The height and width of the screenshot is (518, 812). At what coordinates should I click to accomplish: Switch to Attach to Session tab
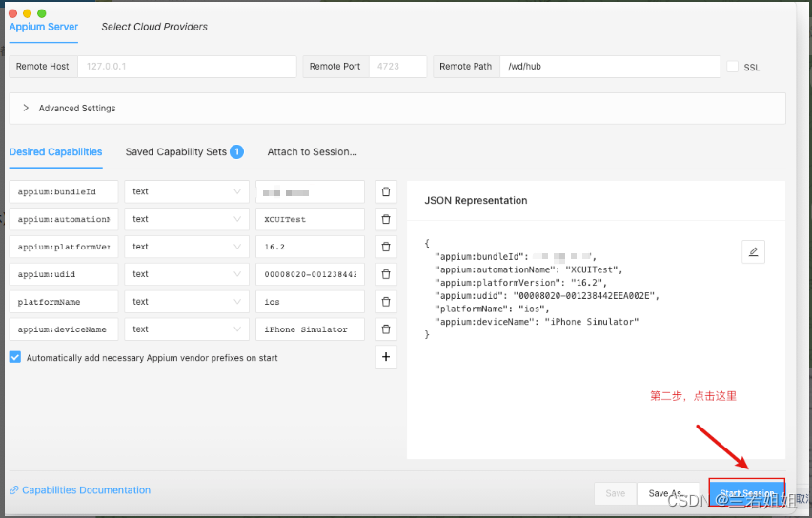pyautogui.click(x=313, y=152)
